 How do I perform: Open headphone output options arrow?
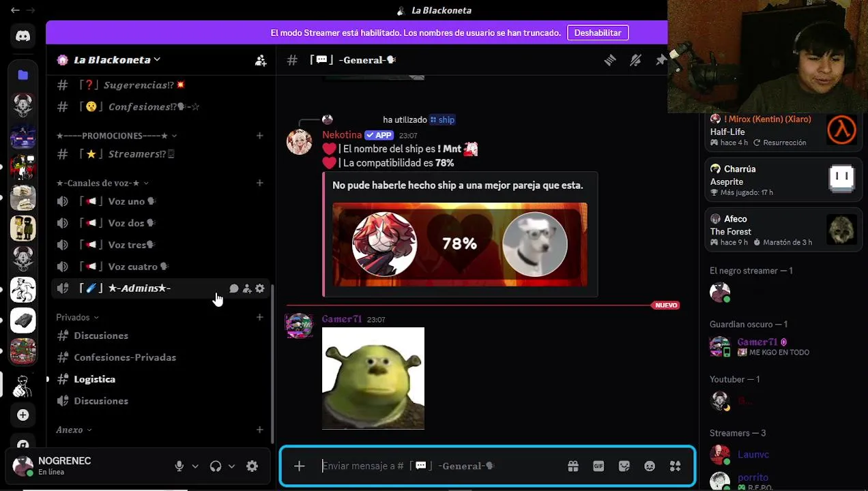(231, 466)
